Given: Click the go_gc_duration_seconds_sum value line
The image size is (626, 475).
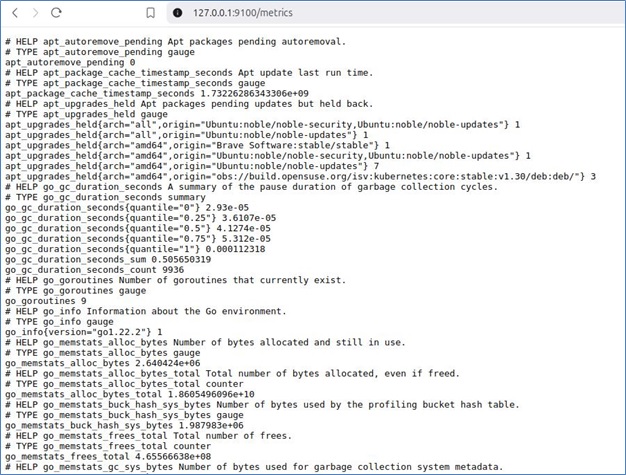Looking at the screenshot, I should 108,258.
